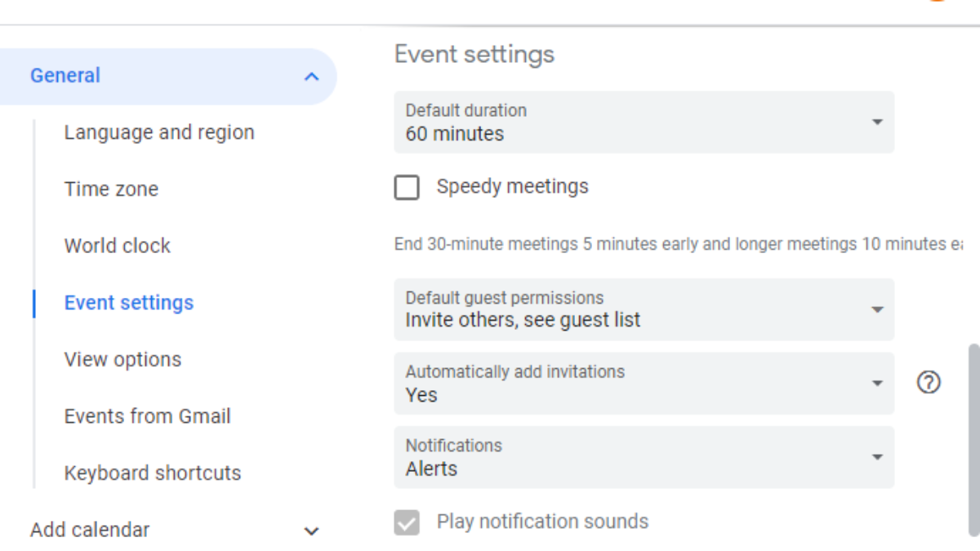
Task: Collapse the General section chevron
Action: (x=311, y=77)
